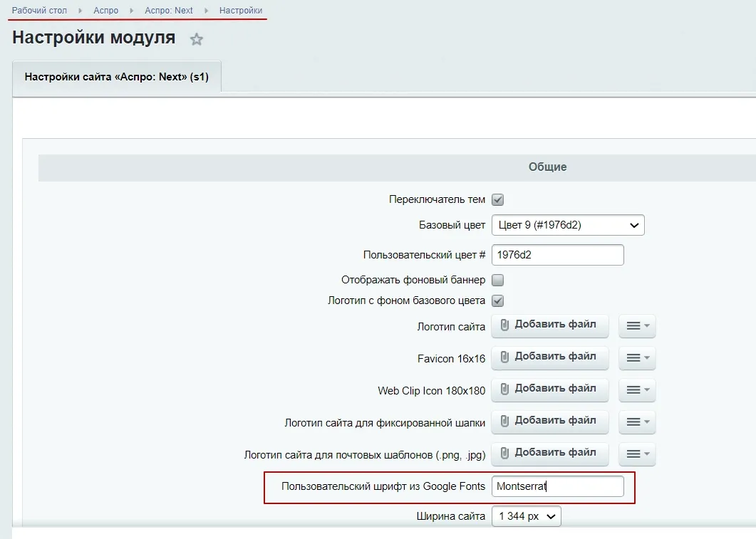Open Аспро: Next breadcrumb link

169,10
